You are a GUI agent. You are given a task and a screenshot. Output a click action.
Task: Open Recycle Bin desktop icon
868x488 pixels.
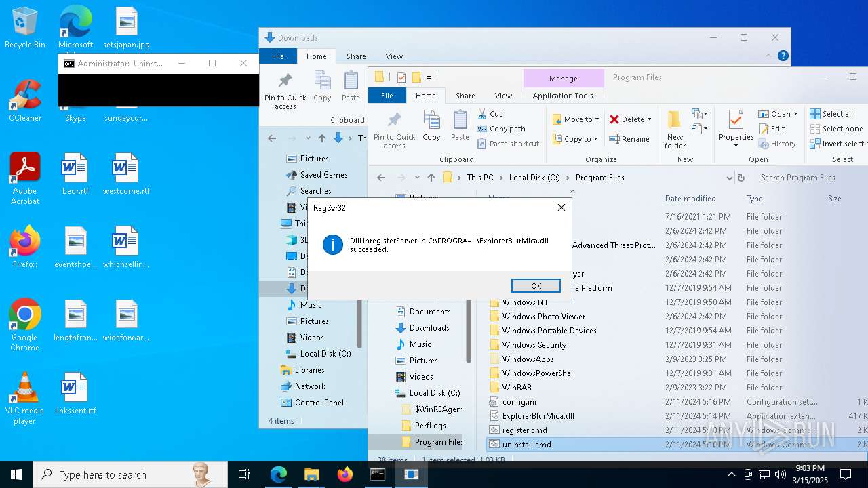(25, 28)
